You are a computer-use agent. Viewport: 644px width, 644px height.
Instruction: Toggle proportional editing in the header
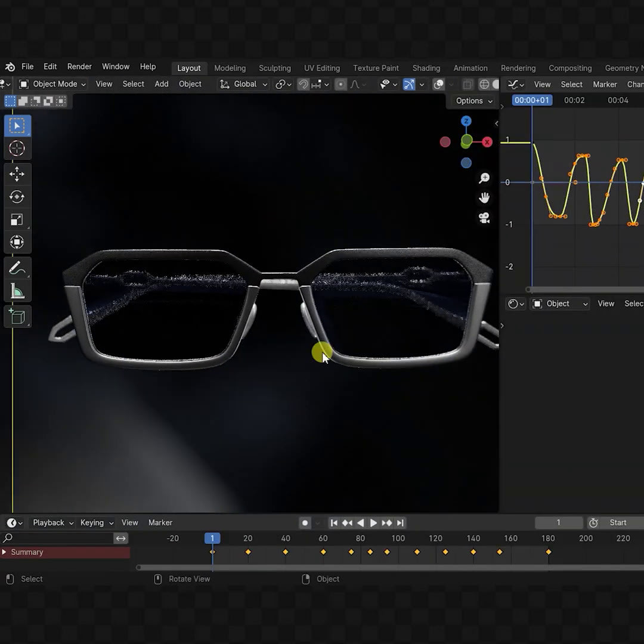coord(340,85)
